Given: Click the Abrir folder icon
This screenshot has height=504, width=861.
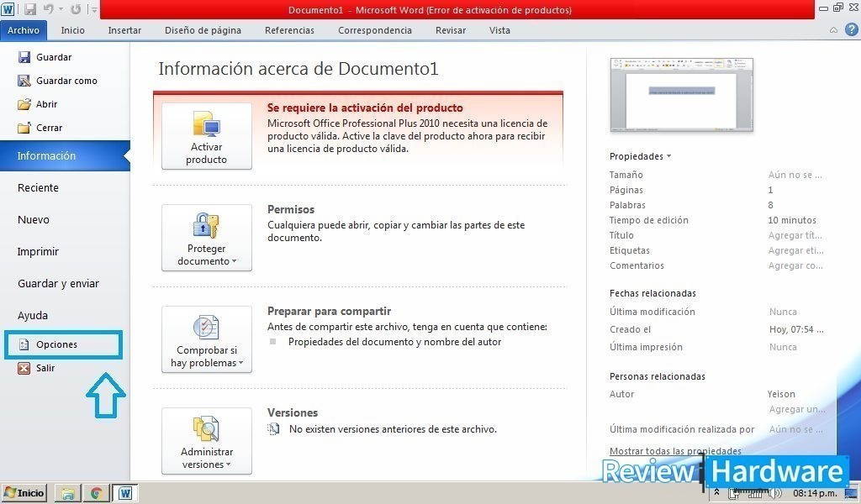Looking at the screenshot, I should click(24, 104).
